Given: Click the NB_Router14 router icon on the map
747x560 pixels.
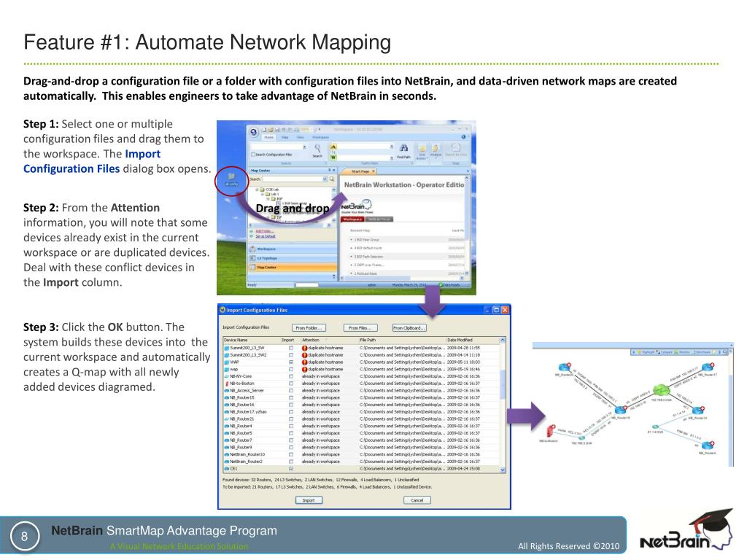Looking at the screenshot, I should pyautogui.click(x=697, y=410).
